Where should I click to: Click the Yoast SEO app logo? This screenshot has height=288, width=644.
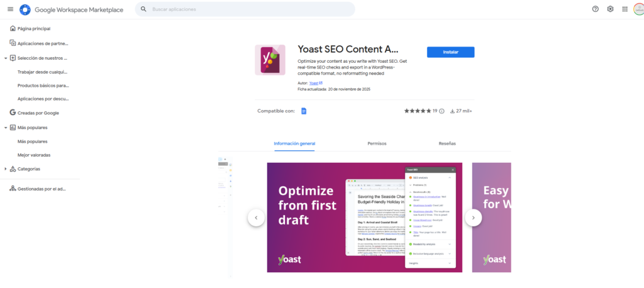(270, 60)
